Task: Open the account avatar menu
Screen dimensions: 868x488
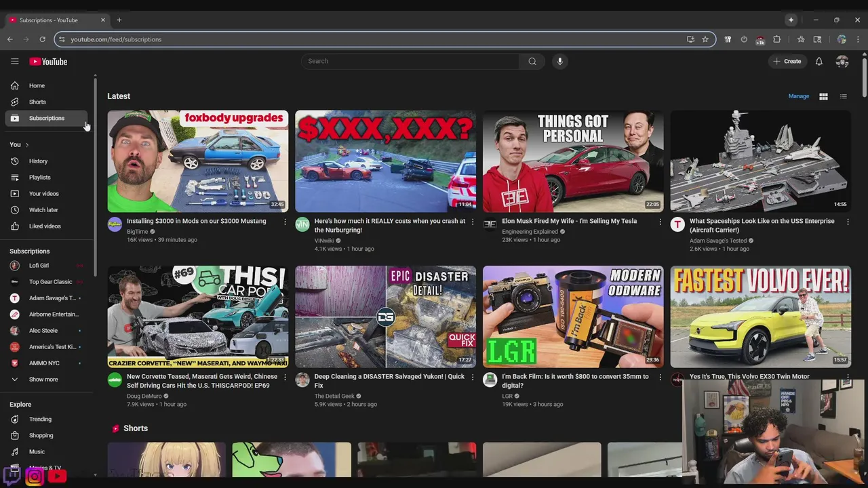Action: 842,61
